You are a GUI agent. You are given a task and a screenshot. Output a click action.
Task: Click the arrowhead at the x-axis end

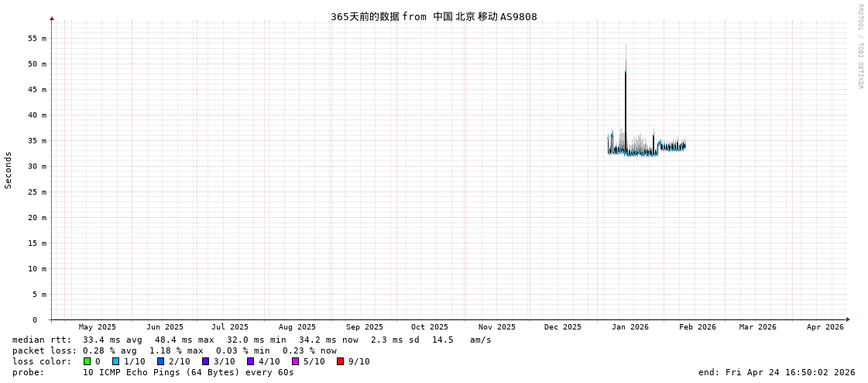(848, 319)
